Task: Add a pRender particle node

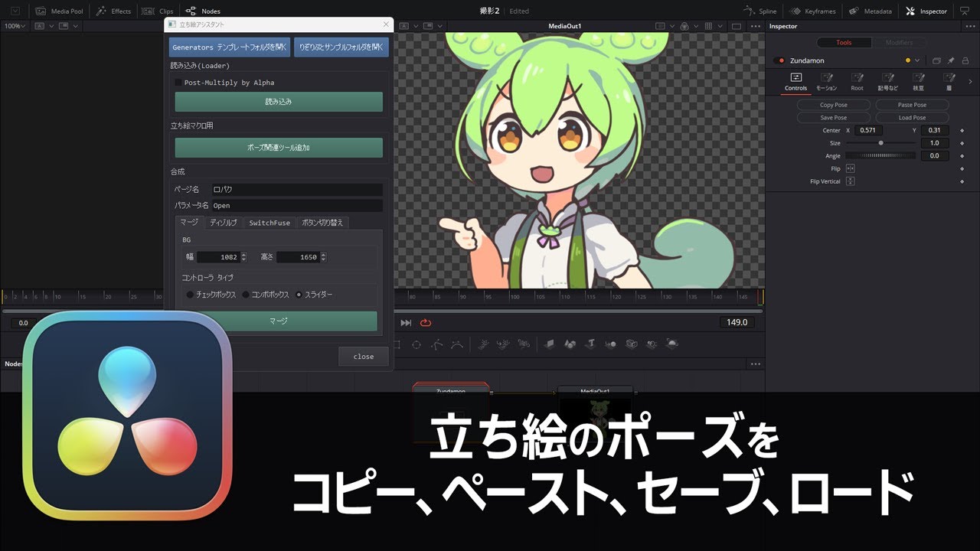Action: pyautogui.click(x=524, y=344)
